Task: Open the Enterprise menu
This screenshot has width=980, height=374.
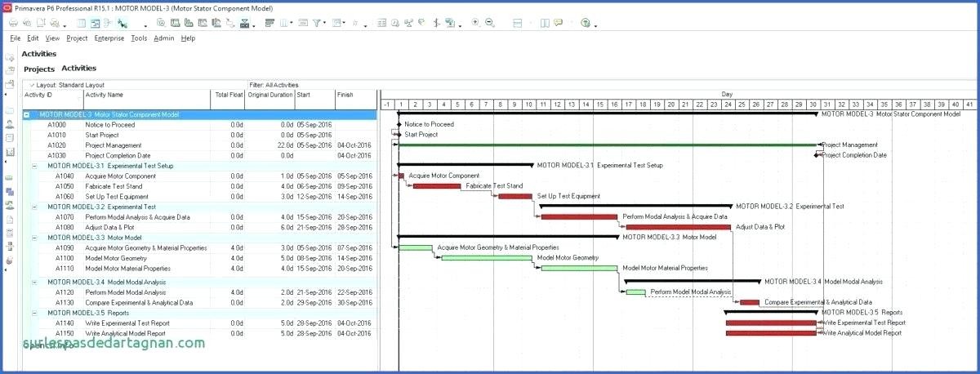Action: [x=109, y=38]
